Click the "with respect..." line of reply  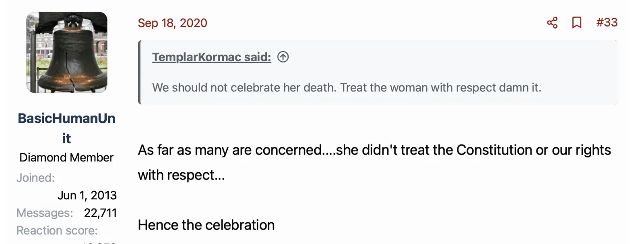(x=181, y=175)
